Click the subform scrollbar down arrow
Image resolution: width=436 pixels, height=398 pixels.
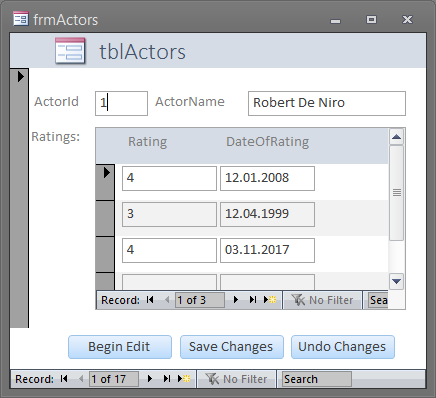click(396, 281)
